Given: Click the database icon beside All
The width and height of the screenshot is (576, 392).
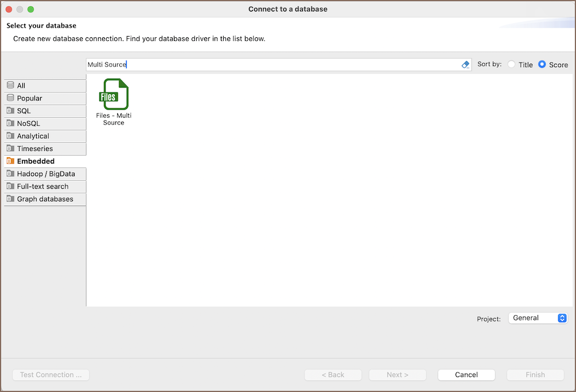Looking at the screenshot, I should (x=10, y=86).
